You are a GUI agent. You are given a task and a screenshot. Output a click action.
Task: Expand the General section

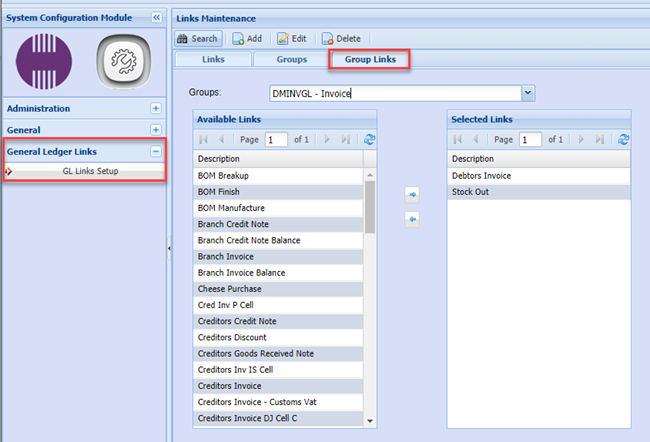pos(155,129)
